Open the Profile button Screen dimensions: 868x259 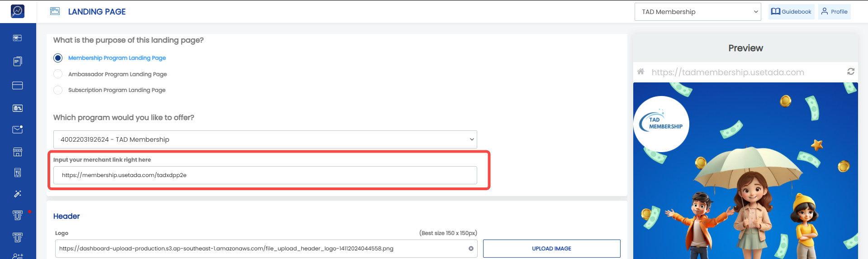tap(835, 12)
